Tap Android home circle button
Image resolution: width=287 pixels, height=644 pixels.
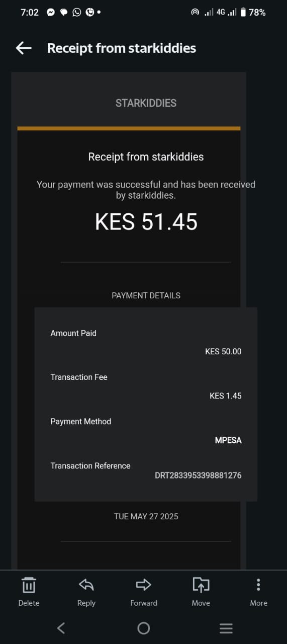(144, 628)
